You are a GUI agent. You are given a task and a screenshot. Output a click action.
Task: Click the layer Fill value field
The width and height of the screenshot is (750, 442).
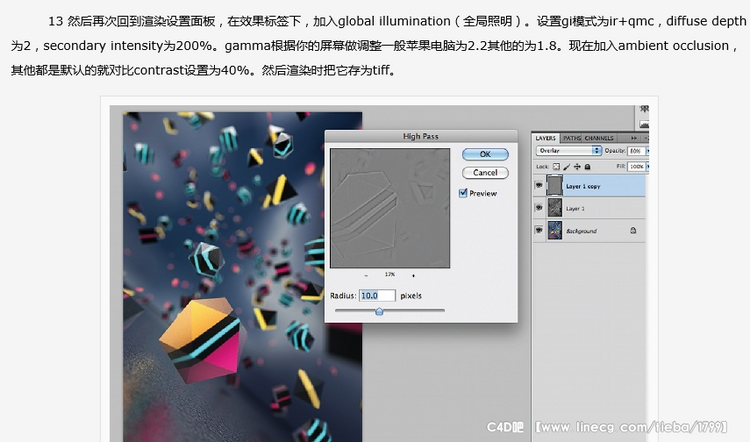(636, 166)
